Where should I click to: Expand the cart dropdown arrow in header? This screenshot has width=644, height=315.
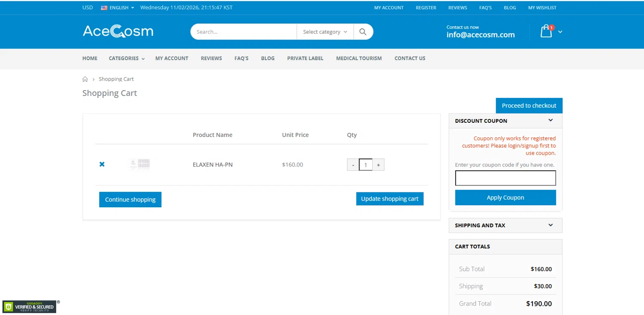[560, 32]
